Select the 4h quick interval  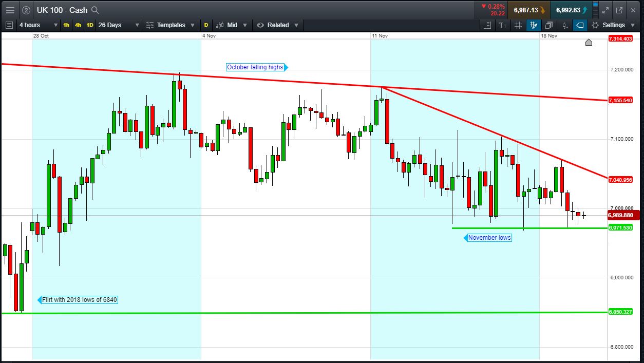pos(78,25)
